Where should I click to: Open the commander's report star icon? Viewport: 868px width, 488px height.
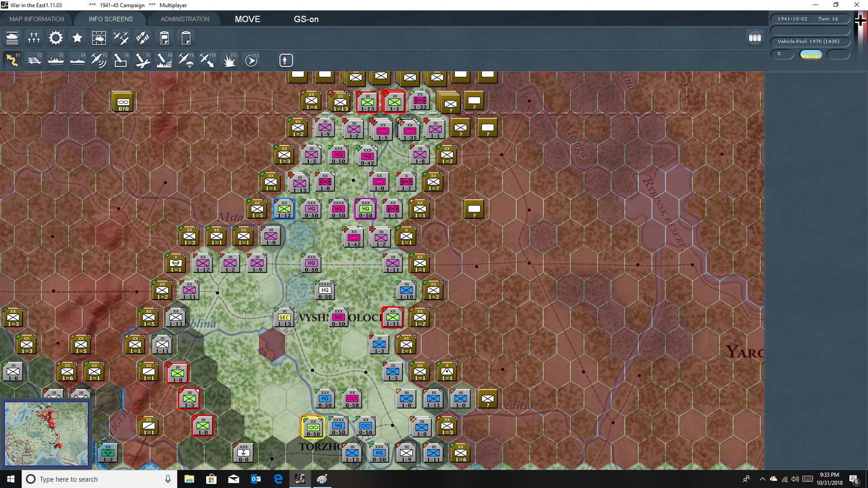point(77,38)
